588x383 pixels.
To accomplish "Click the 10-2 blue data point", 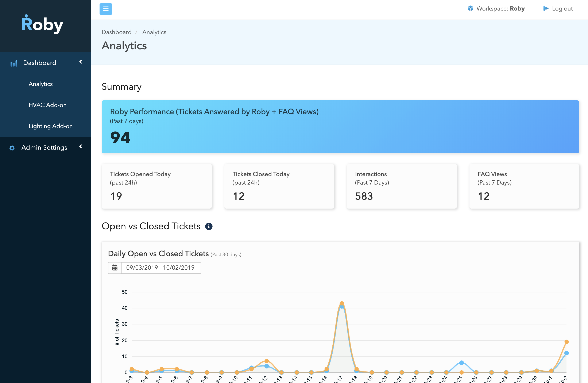I will [566, 353].
